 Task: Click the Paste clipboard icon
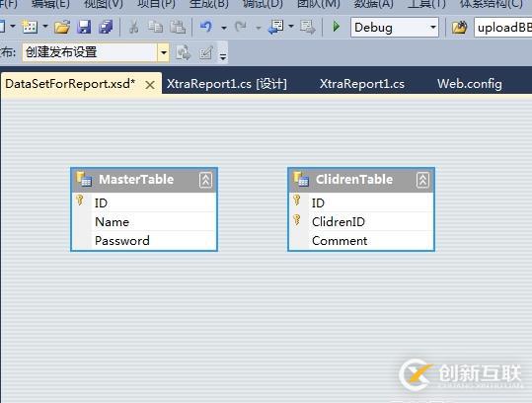point(178,27)
